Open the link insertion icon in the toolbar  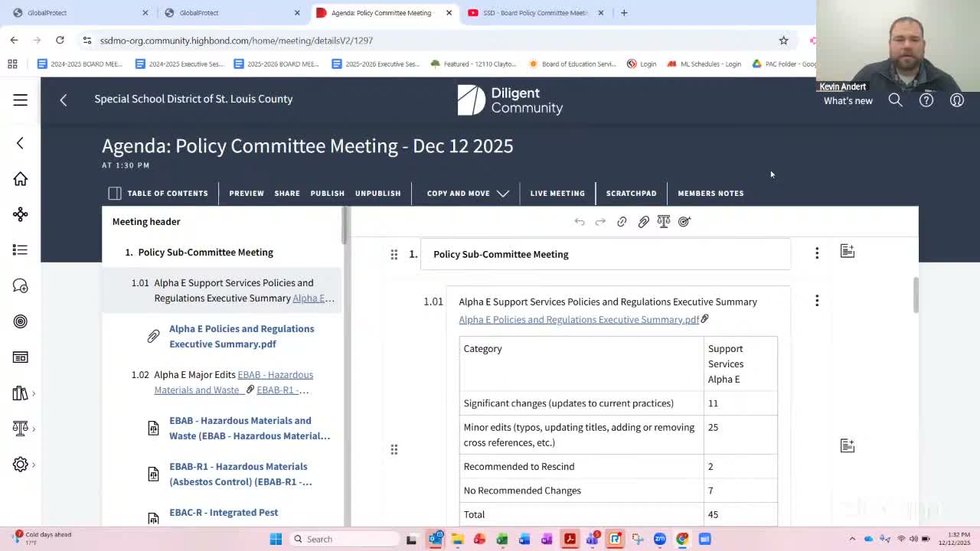622,221
